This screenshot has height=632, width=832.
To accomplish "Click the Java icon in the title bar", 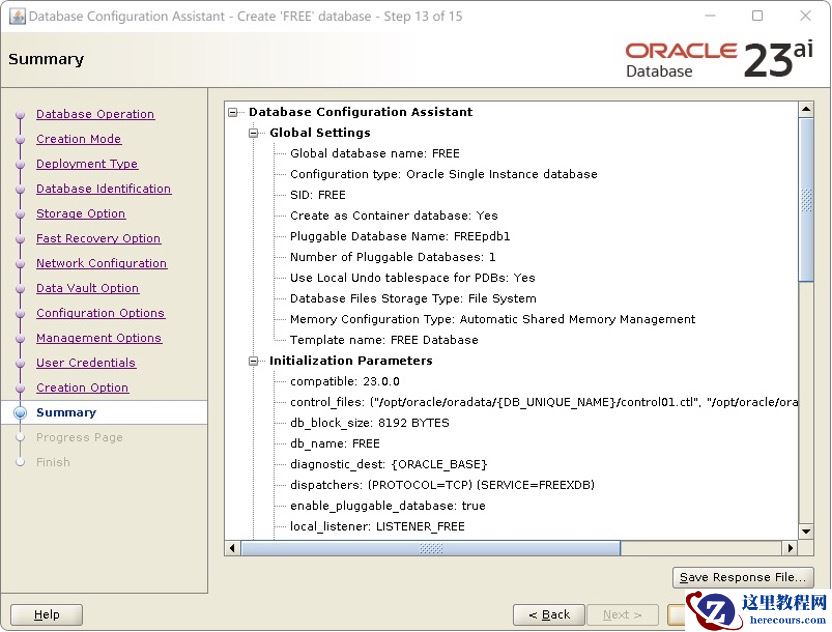I will coord(16,16).
